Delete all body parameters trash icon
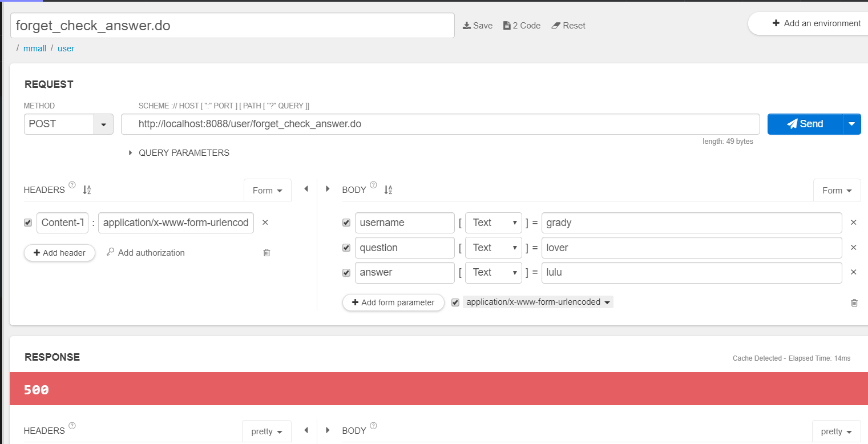 [x=854, y=302]
